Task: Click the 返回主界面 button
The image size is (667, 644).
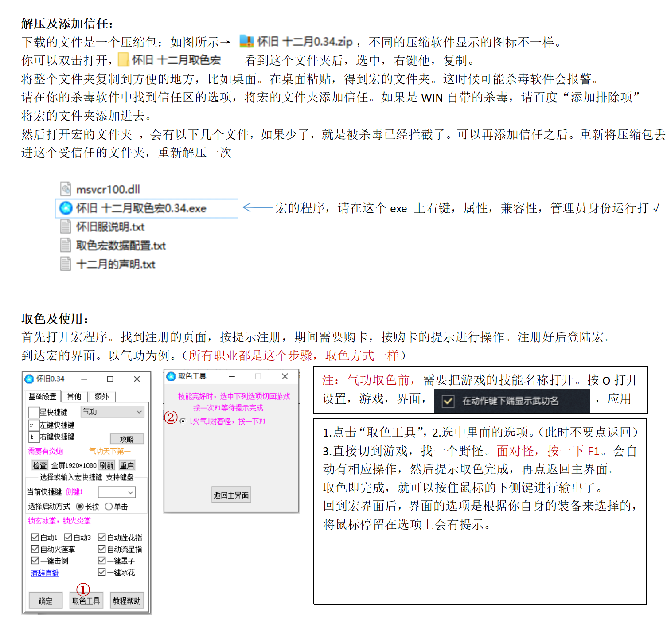Action: (231, 495)
